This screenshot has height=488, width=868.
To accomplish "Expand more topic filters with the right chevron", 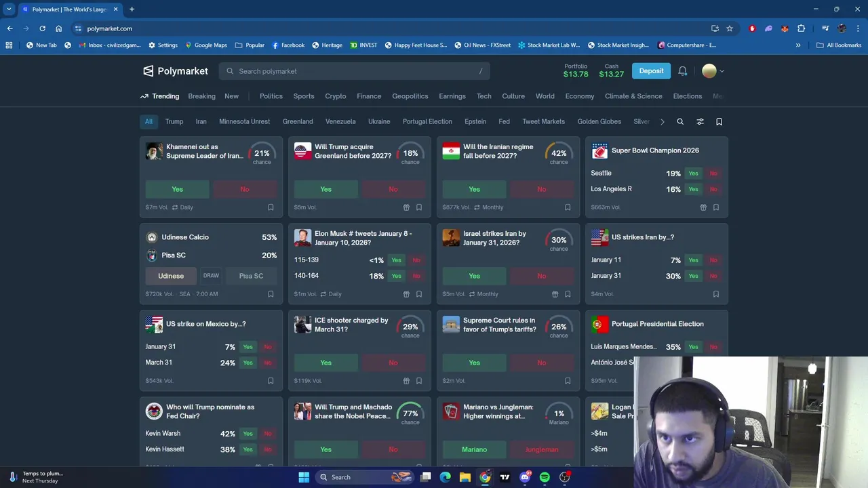I will [663, 121].
